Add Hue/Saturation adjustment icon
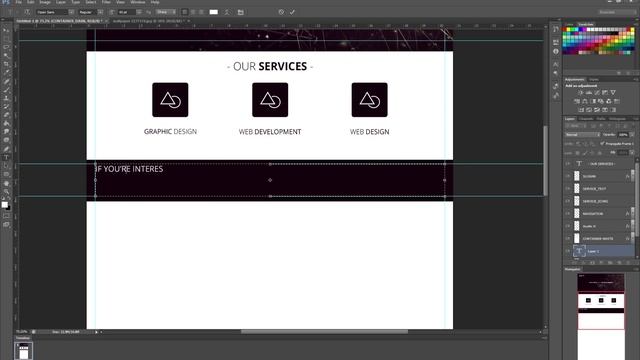The width and height of the screenshot is (640, 360). [577, 101]
